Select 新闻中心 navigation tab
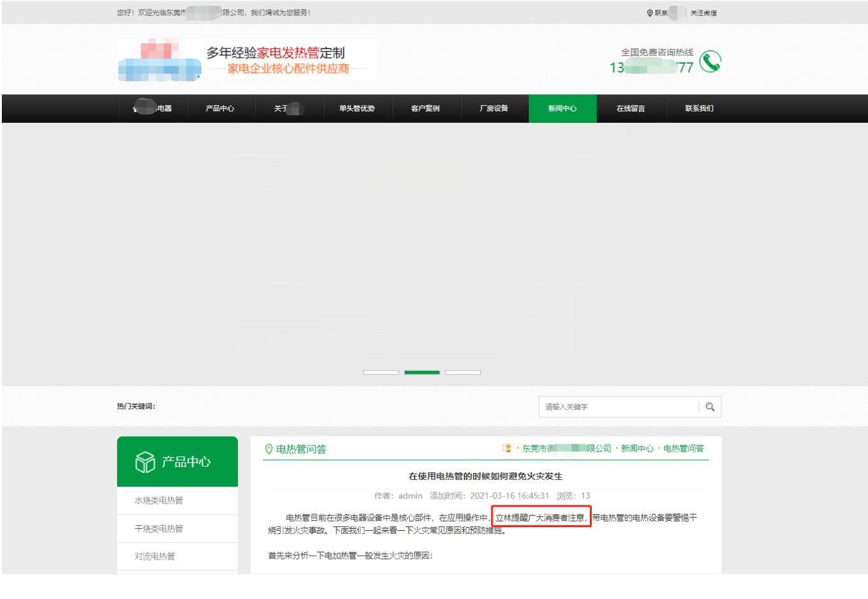The height and width of the screenshot is (599, 868). point(562,108)
